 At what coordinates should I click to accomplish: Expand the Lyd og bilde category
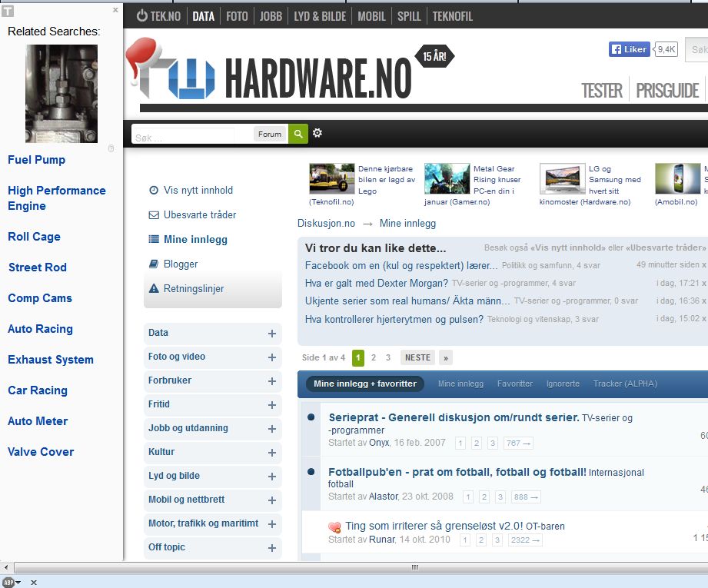point(272,477)
